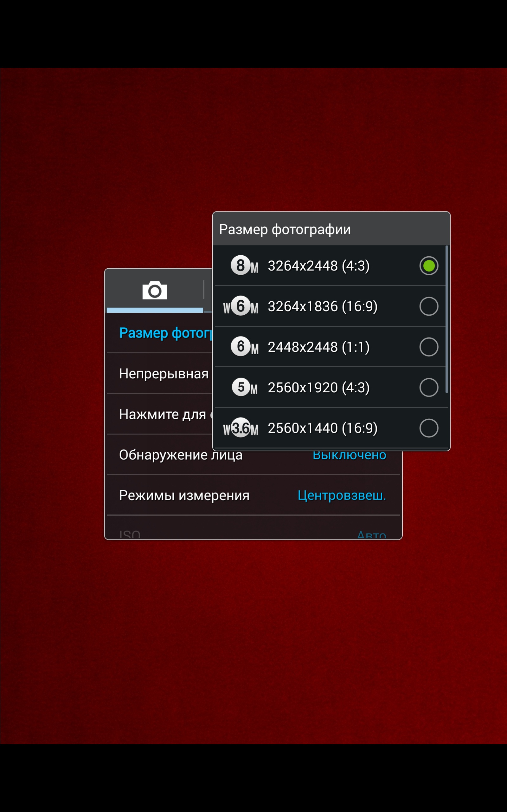Tap the camera tab icon
The width and height of the screenshot is (507, 812).
pos(155,291)
